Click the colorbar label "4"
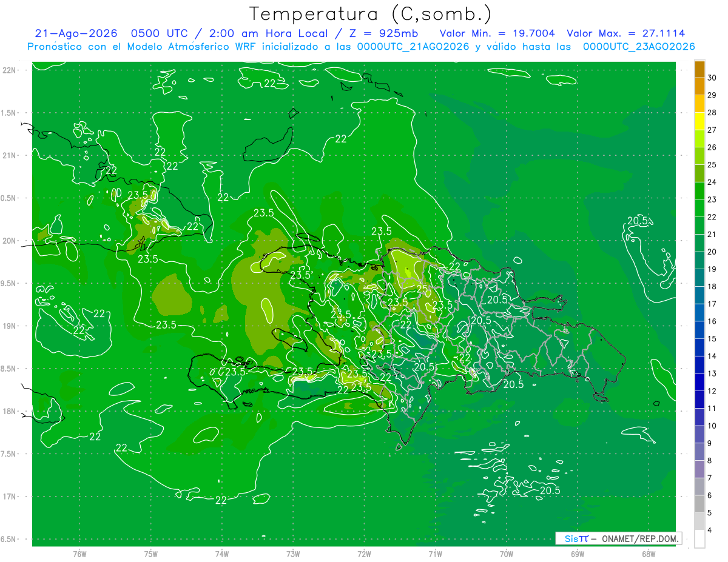This screenshot has height=562, width=728. [710, 530]
